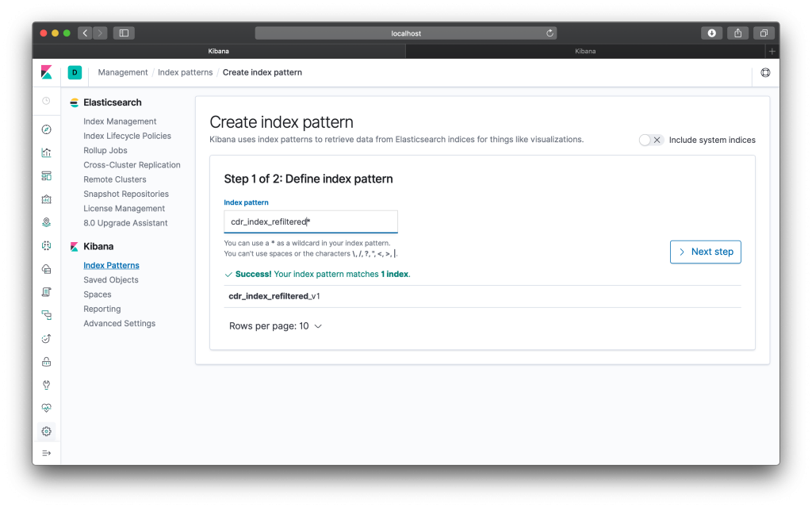Open License Management link

point(124,209)
